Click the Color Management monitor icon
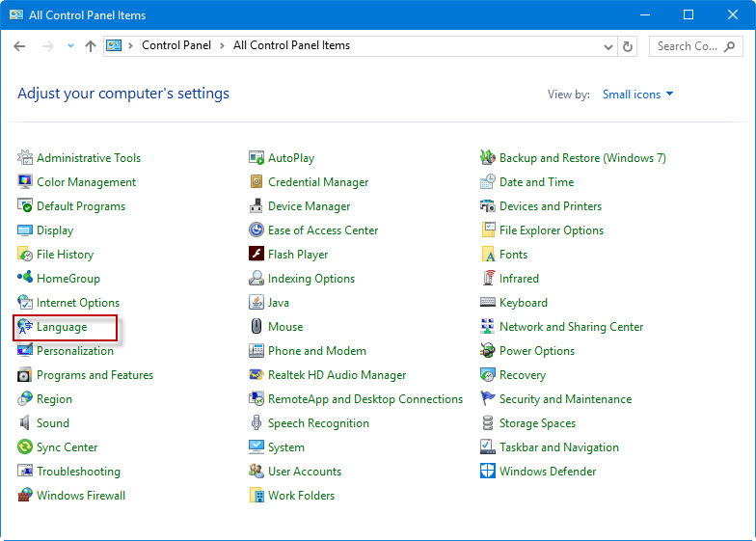Screen dimensions: 756x541 click(25, 181)
